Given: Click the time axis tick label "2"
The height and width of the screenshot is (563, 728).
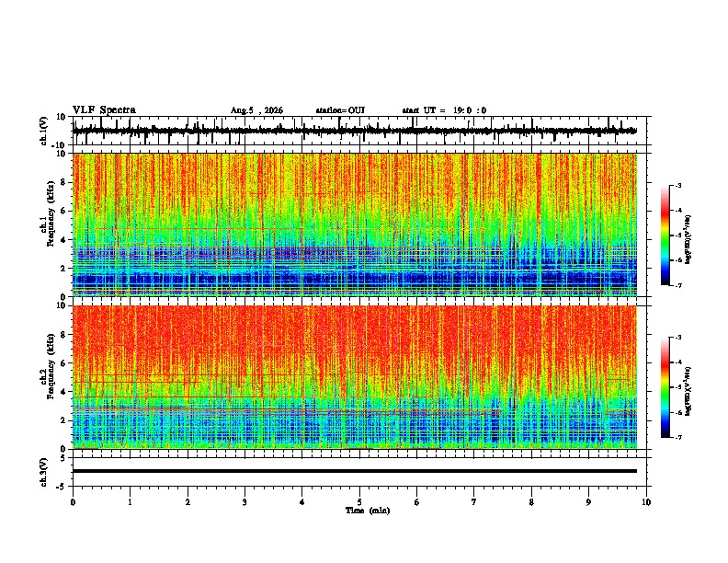Looking at the screenshot, I should 188,502.
